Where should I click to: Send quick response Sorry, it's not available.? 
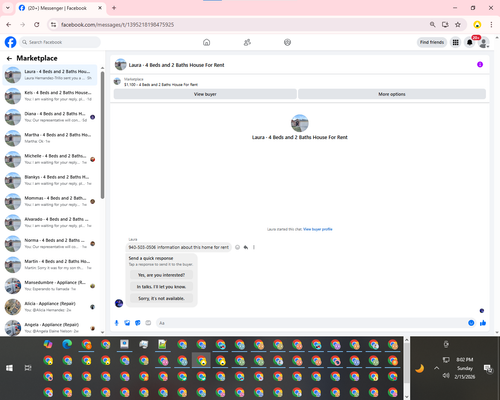tap(161, 298)
